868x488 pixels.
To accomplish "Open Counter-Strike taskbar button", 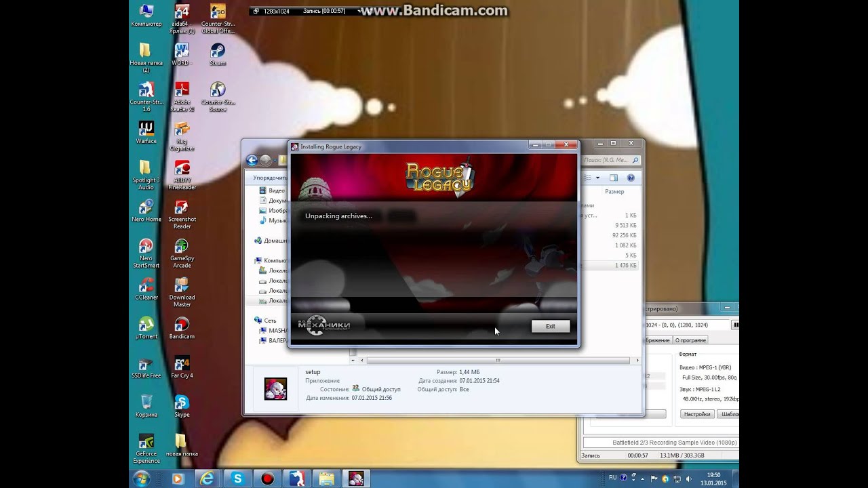I will pyautogui.click(x=297, y=479).
